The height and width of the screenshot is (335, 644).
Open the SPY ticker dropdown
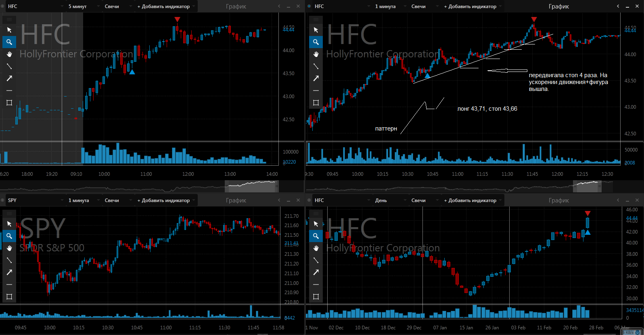pyautogui.click(x=35, y=200)
